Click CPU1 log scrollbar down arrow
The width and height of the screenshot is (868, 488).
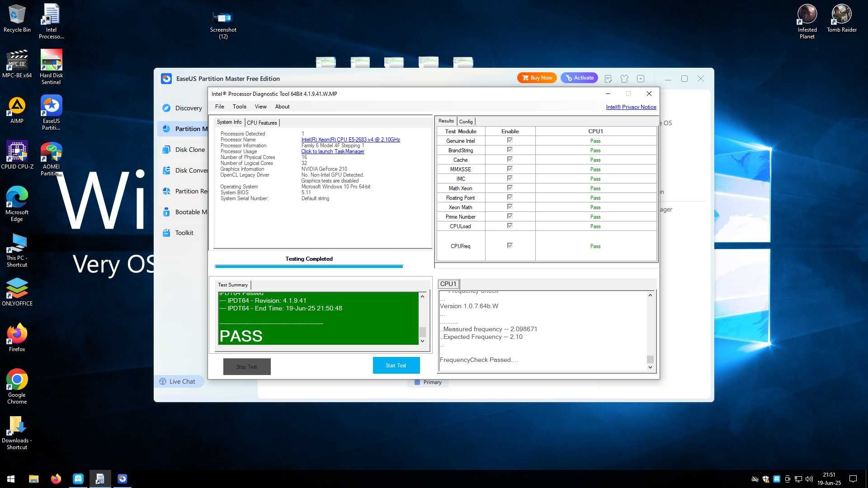click(650, 367)
